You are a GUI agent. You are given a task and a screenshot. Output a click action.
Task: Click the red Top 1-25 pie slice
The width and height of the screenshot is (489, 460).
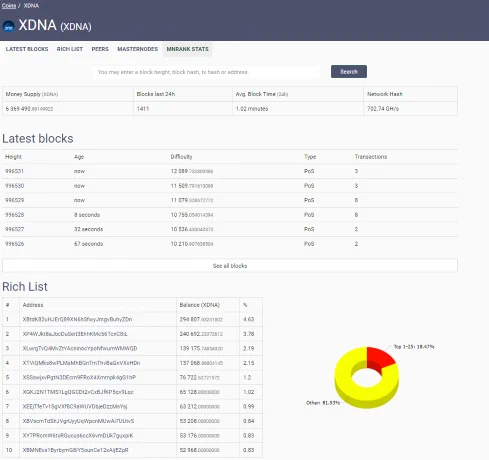(378, 358)
